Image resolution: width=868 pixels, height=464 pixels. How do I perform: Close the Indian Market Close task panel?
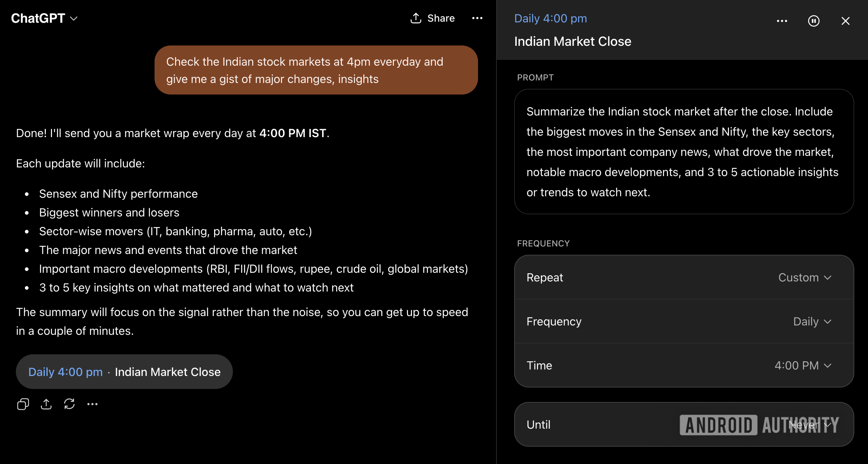pos(846,21)
